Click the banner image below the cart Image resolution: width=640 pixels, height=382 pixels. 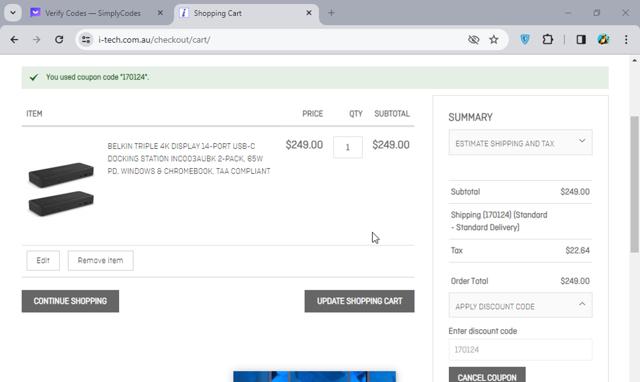coord(314,376)
